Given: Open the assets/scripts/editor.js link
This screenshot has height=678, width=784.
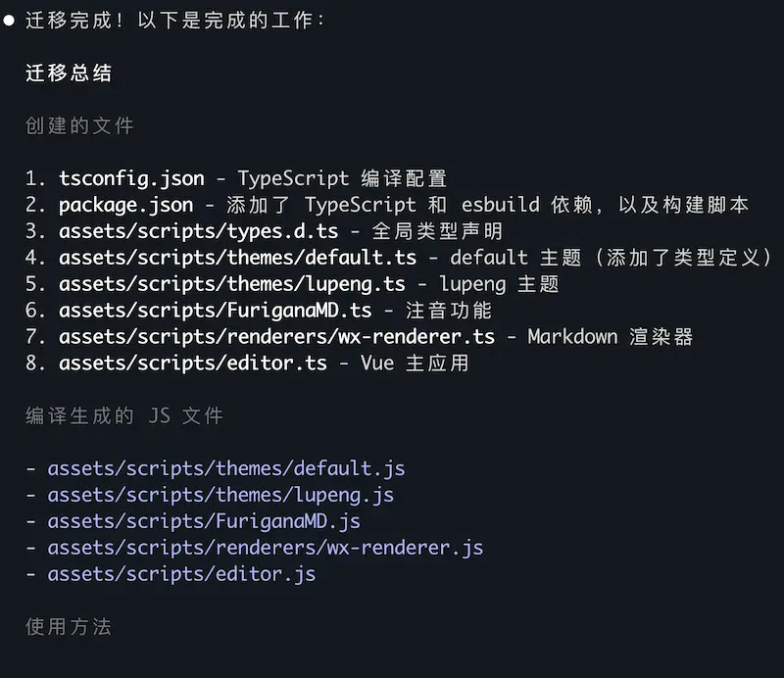Looking at the screenshot, I should (181, 574).
